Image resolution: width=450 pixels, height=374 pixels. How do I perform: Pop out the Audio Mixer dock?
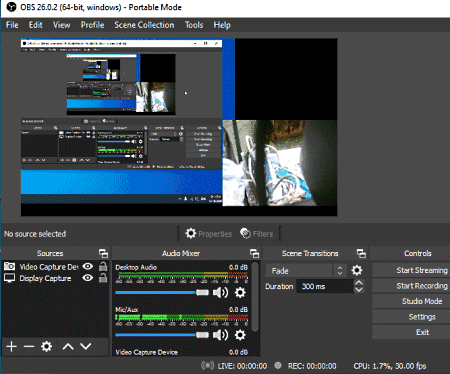[255, 254]
